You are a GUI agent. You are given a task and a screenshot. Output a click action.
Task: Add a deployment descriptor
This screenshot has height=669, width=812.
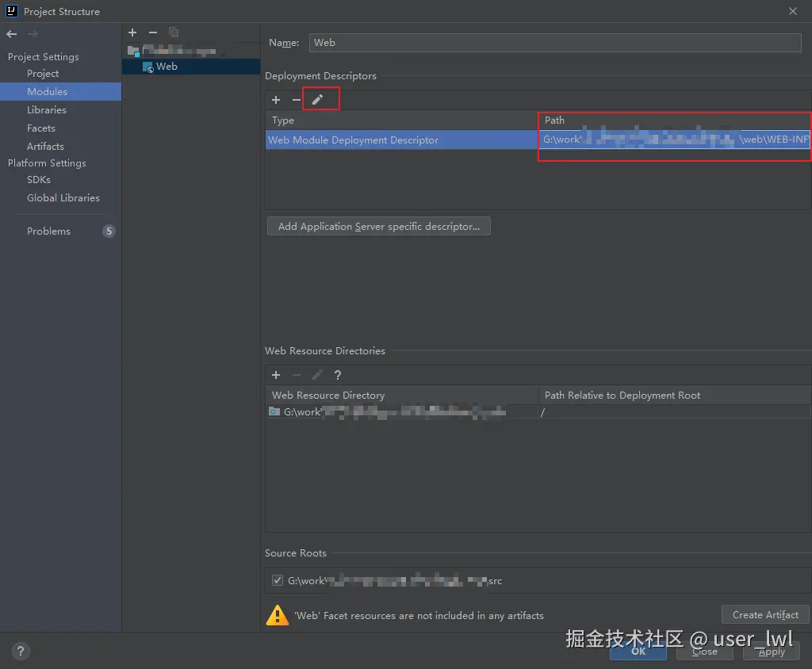[276, 99]
